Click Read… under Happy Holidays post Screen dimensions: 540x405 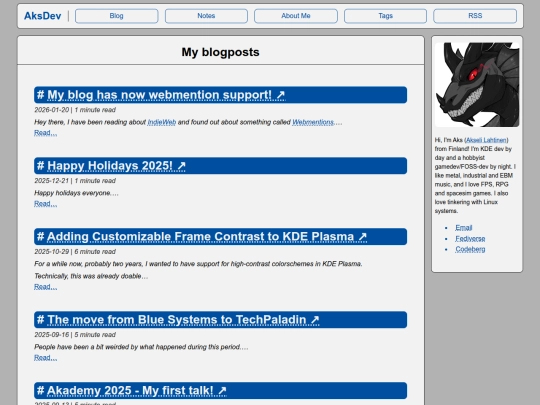click(45, 204)
